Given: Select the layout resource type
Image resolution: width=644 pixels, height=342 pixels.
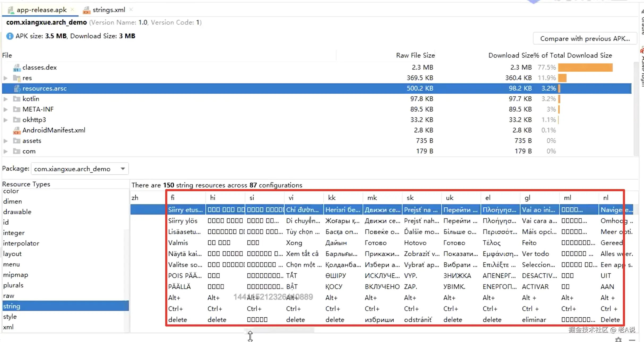Looking at the screenshot, I should tap(12, 254).
